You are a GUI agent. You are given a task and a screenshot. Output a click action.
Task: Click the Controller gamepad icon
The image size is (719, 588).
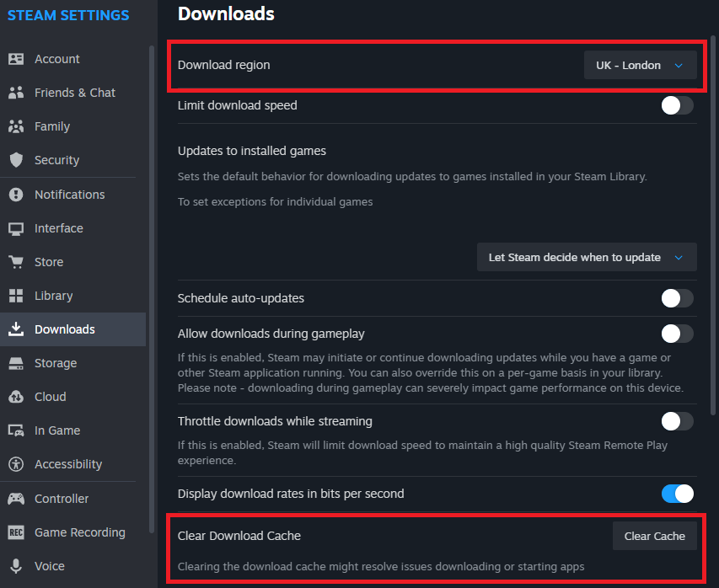click(x=16, y=499)
